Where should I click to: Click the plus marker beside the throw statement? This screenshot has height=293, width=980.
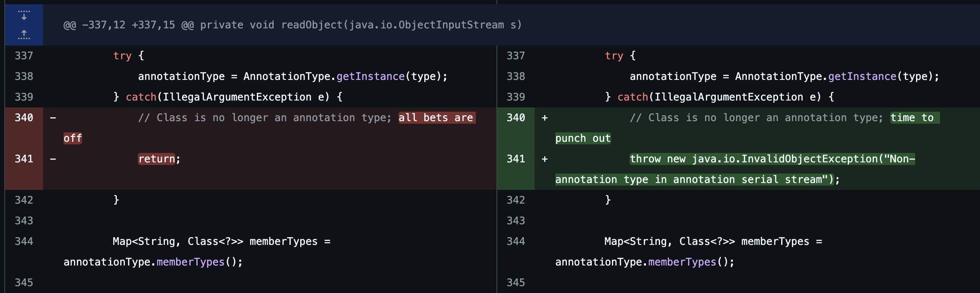pos(545,159)
